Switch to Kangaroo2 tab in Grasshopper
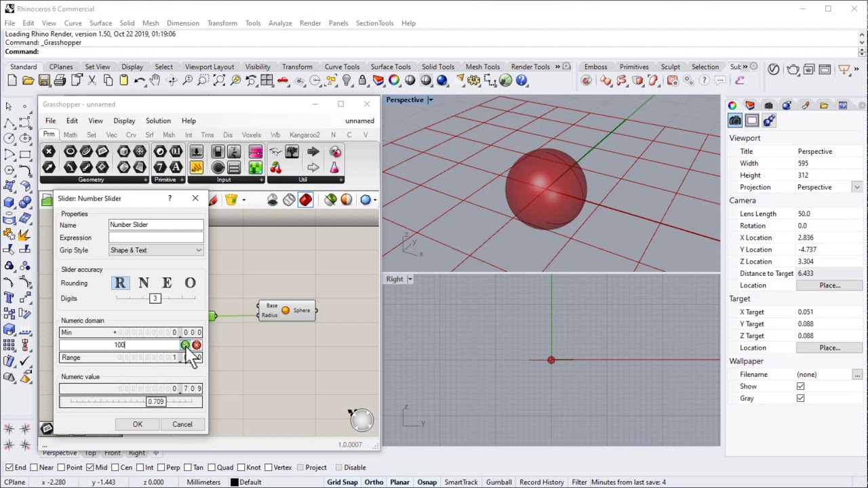 (x=304, y=135)
